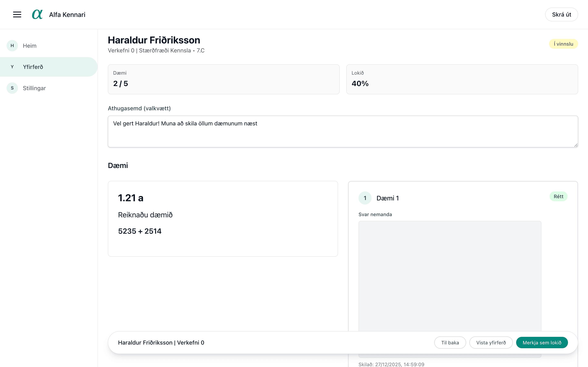Save review with Vista yfirferð

(491, 343)
